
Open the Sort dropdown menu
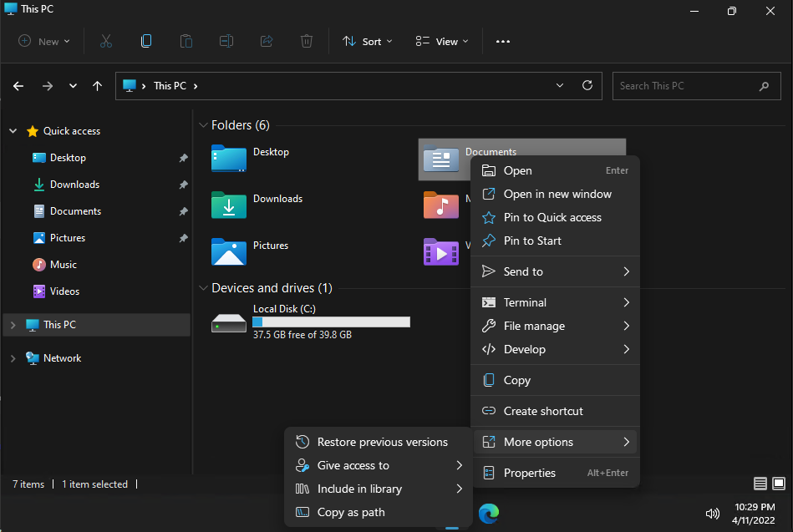click(x=368, y=41)
